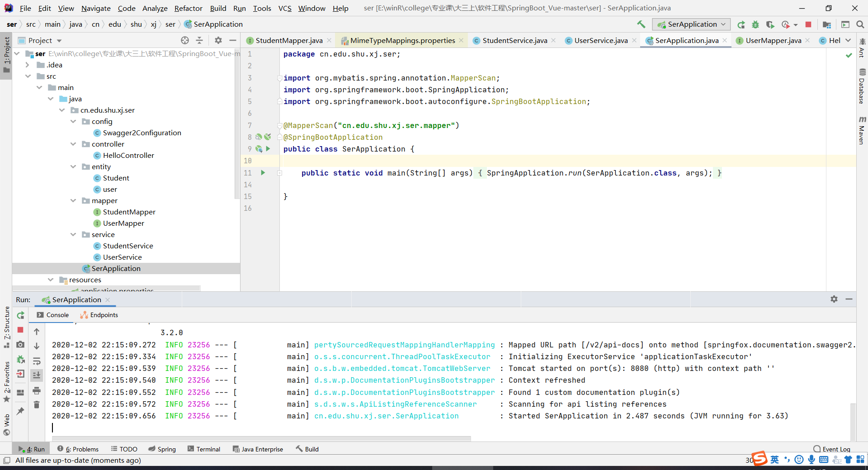This screenshot has width=868, height=470.
Task: Hide the Project tool window
Action: pyautogui.click(x=233, y=40)
